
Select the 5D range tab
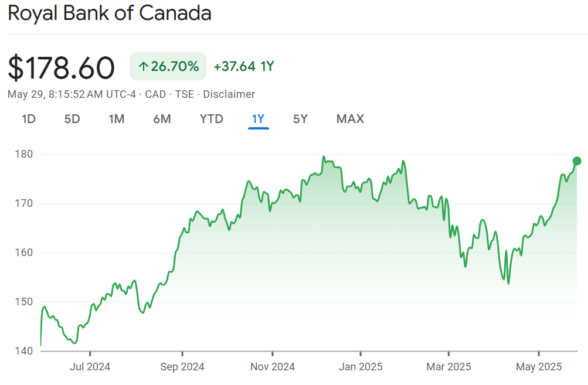point(72,119)
